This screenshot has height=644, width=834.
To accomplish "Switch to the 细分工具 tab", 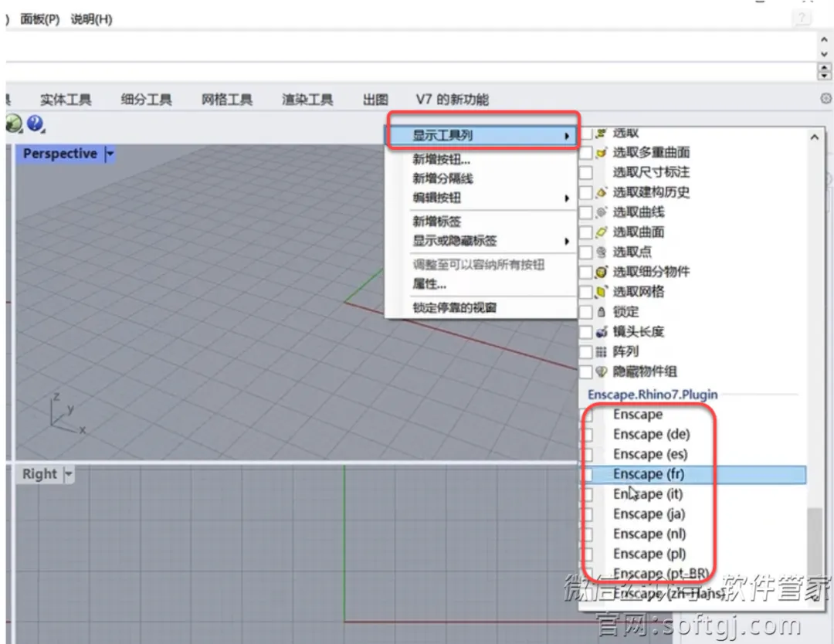I will [146, 100].
